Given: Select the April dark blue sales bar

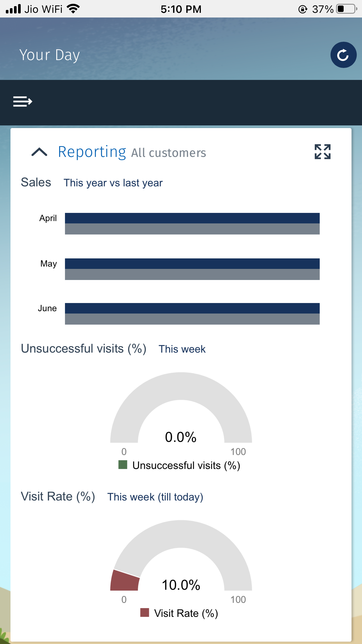Looking at the screenshot, I should (x=192, y=218).
